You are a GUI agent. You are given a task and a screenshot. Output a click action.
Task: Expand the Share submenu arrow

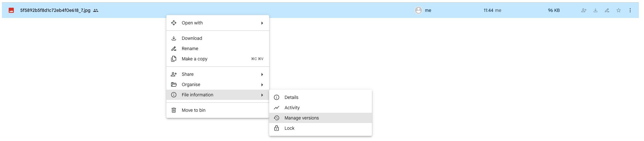click(x=262, y=75)
